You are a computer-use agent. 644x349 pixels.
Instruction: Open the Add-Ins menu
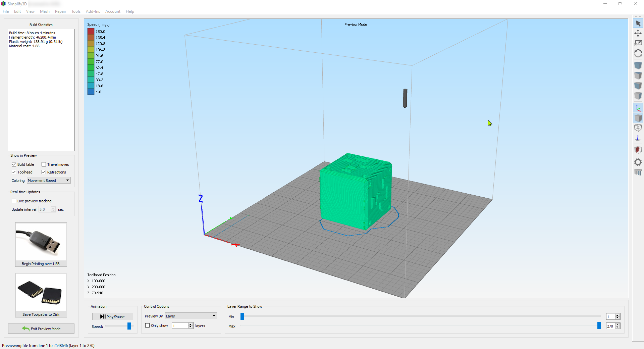click(x=93, y=11)
